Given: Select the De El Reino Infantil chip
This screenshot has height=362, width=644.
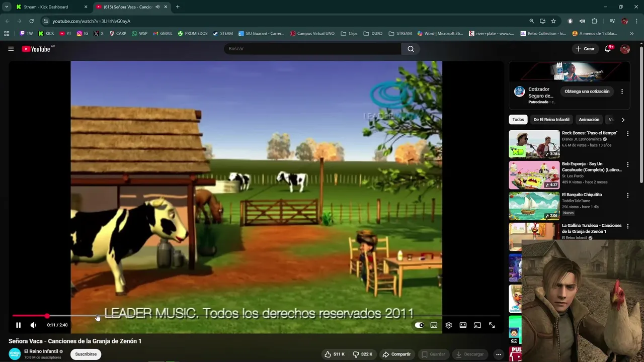Looking at the screenshot, I should [551, 120].
